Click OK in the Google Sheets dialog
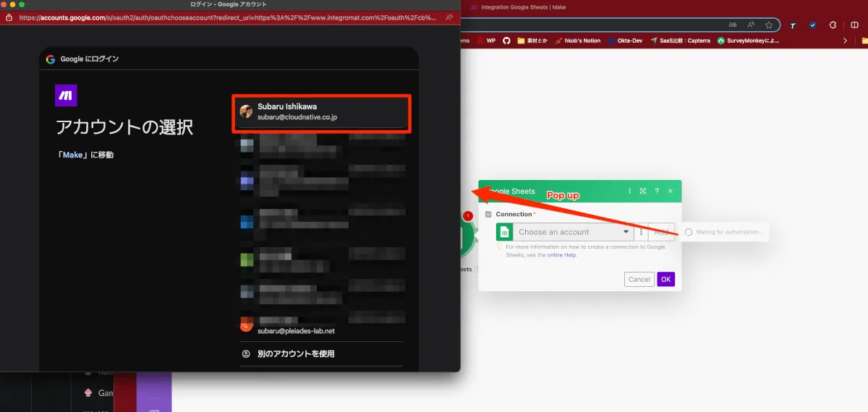The height and width of the screenshot is (412, 868). 666,279
